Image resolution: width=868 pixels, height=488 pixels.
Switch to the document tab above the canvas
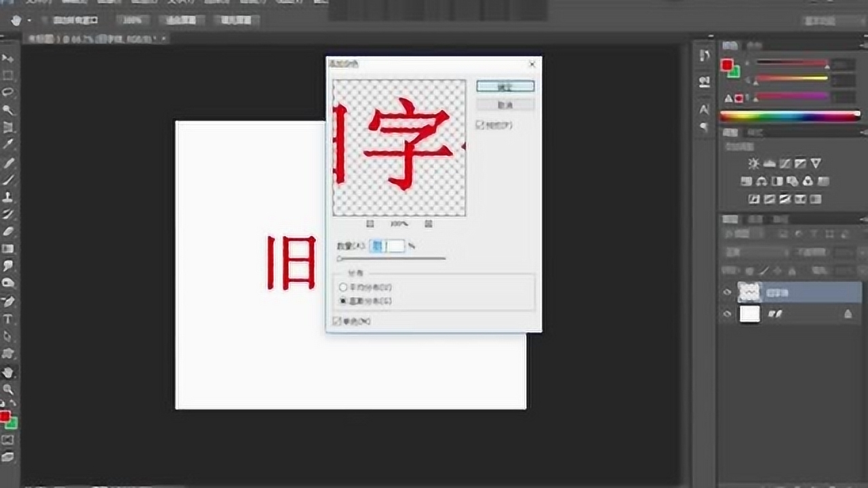point(96,39)
